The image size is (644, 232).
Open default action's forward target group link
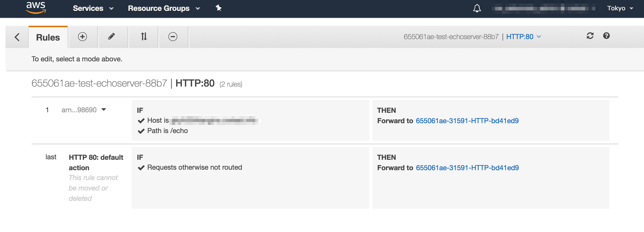(467, 168)
